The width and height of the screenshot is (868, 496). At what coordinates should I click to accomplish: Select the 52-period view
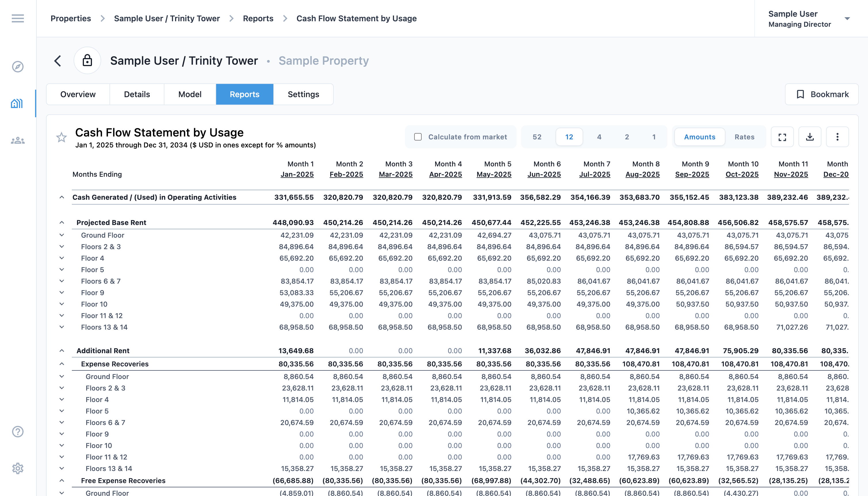click(537, 137)
